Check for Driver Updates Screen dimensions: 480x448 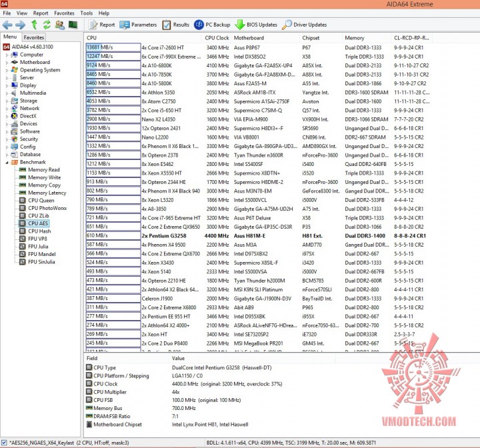[x=304, y=25]
